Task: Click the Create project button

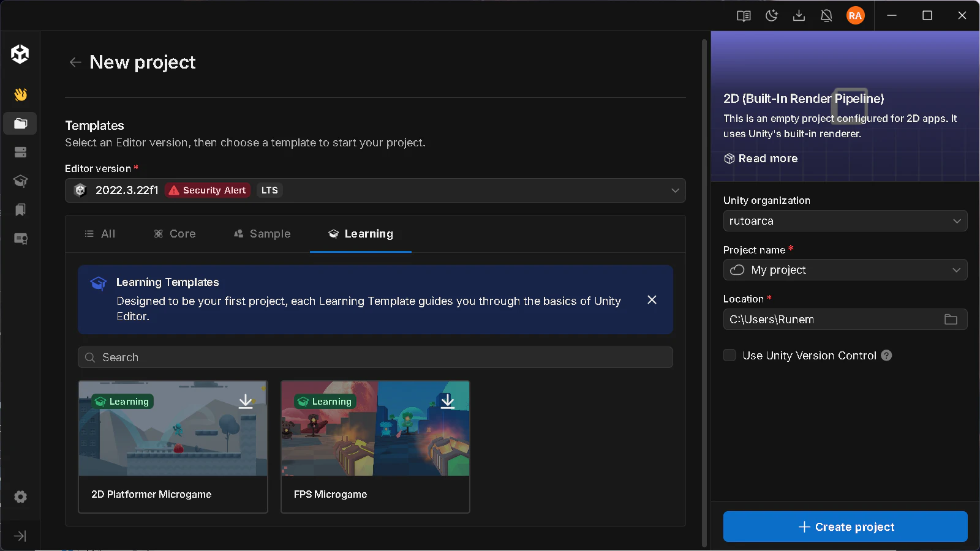Action: click(845, 527)
